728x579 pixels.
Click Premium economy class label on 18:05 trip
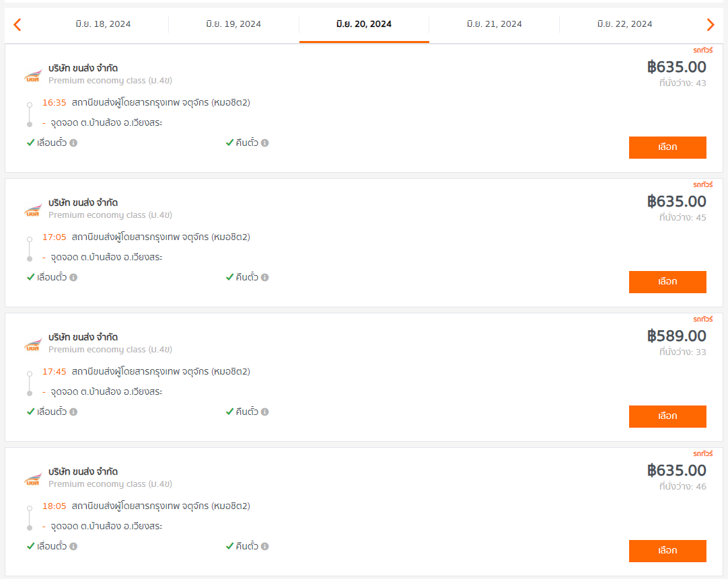pos(110,484)
